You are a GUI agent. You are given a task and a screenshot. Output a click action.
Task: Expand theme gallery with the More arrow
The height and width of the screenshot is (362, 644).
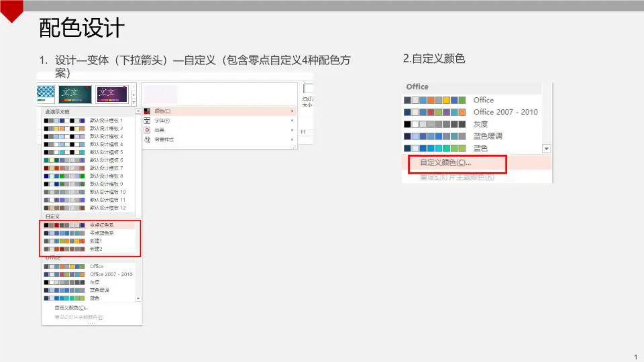tap(133, 103)
